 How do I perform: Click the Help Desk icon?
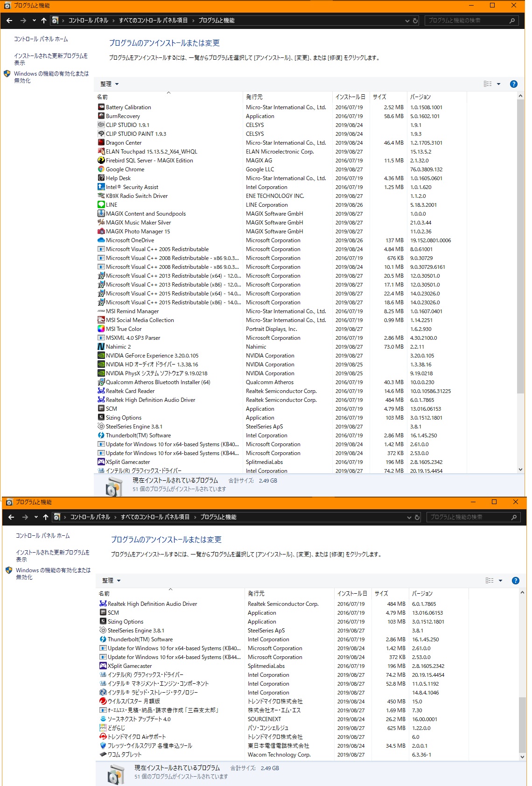tap(101, 178)
